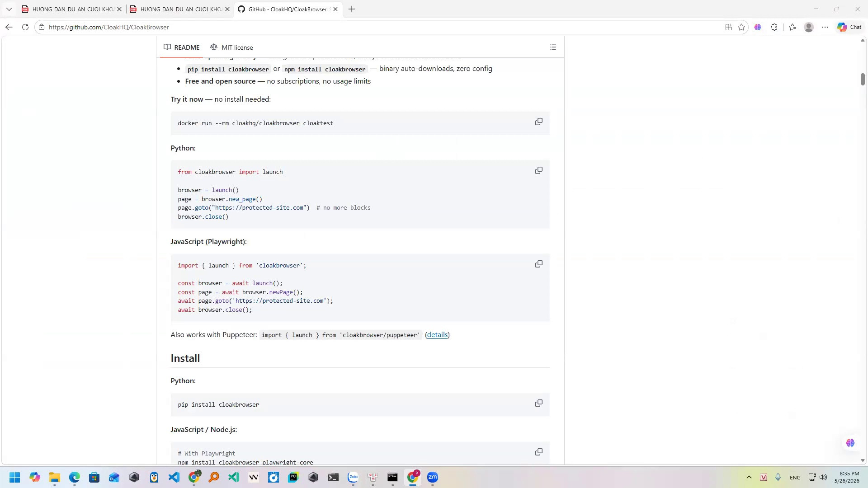Viewport: 868px width, 488px height.
Task: Launch blue Visual Studio Code
Action: [x=174, y=477]
